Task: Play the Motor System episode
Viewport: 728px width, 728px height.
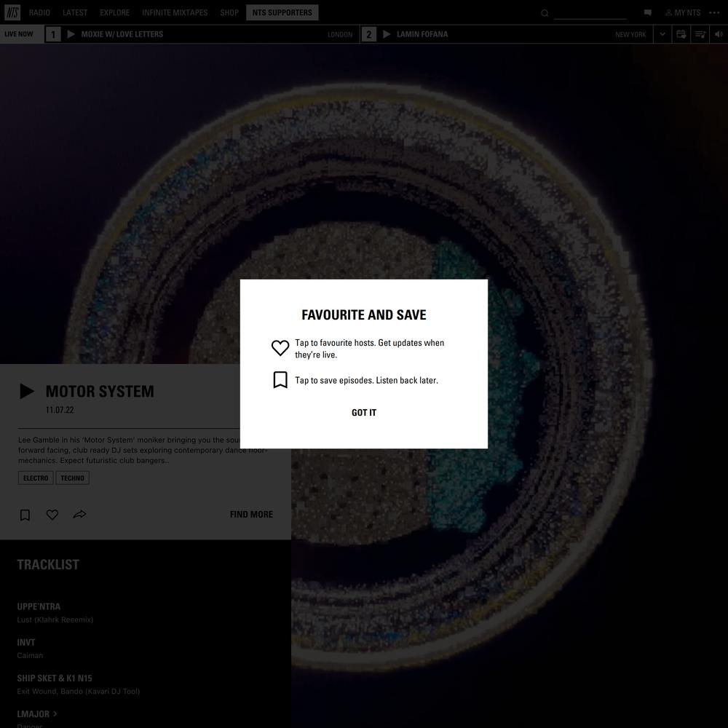Action: pyautogui.click(x=26, y=392)
